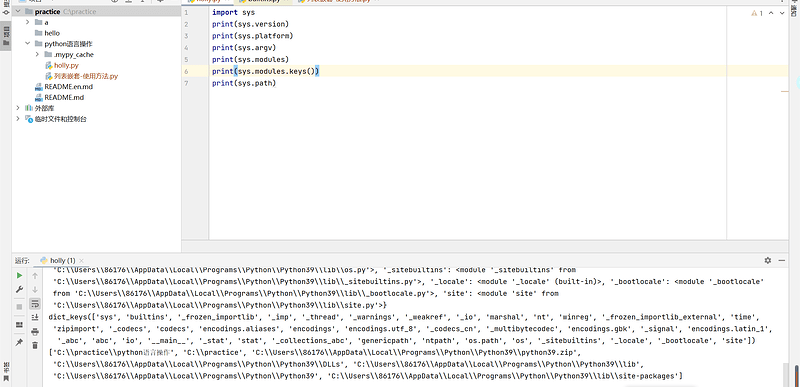Viewport: 800px width, 387px height.
Task: Open holly.py in project tree
Action: click(x=66, y=65)
